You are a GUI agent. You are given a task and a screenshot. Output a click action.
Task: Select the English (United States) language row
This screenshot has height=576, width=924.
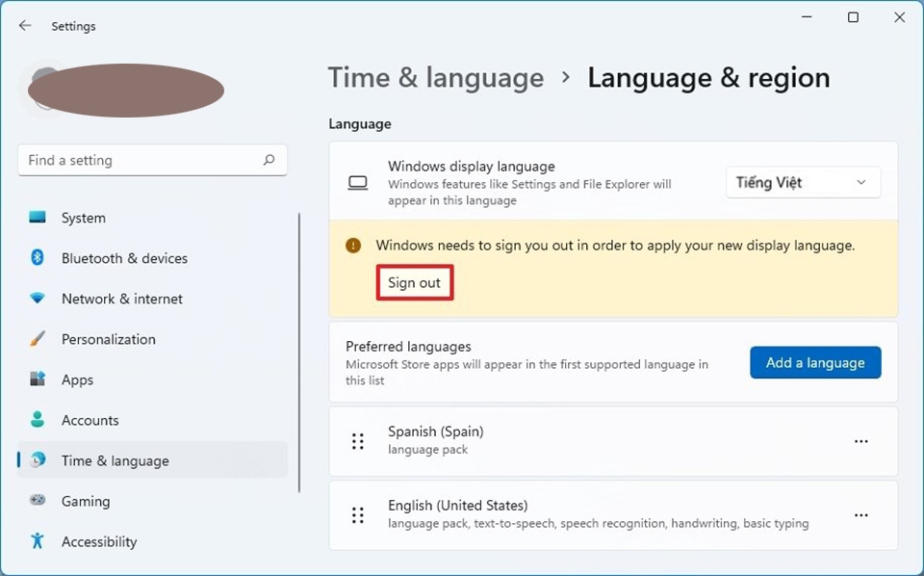point(613,515)
